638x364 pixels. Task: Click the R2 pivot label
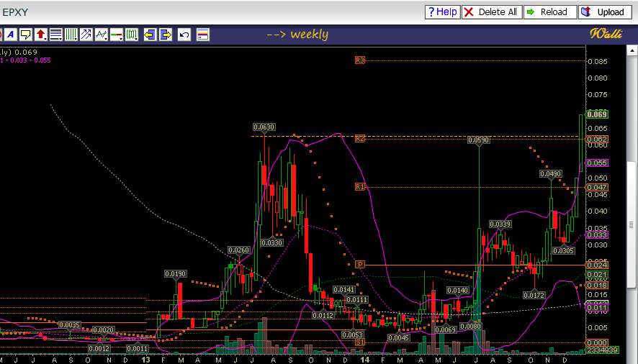pyautogui.click(x=360, y=139)
